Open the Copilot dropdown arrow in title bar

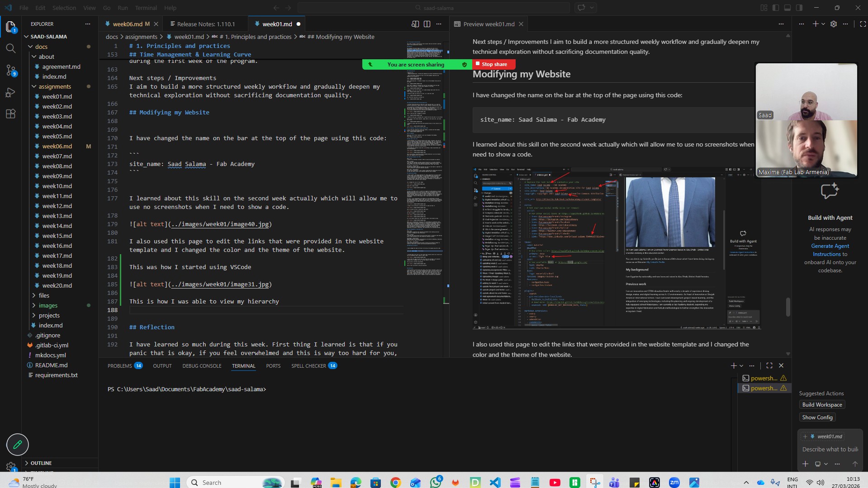click(592, 8)
